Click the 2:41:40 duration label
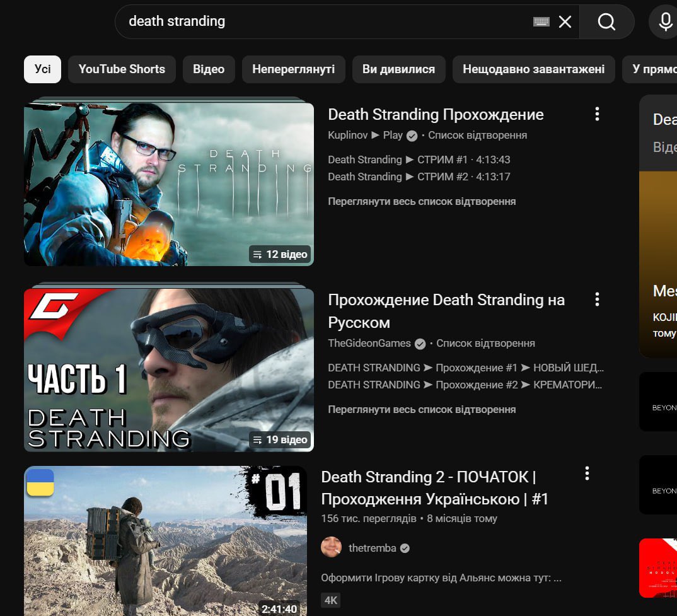The width and height of the screenshot is (677, 616). pos(279,609)
